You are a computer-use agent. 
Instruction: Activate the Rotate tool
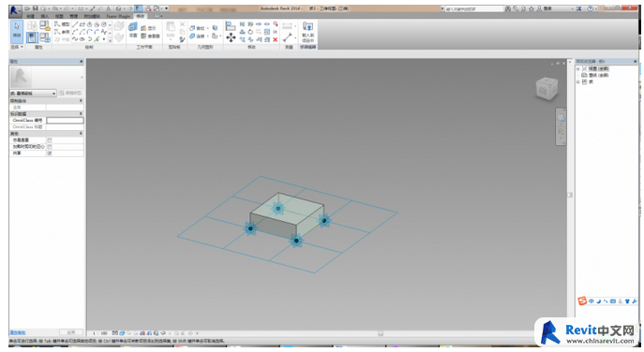(x=250, y=32)
